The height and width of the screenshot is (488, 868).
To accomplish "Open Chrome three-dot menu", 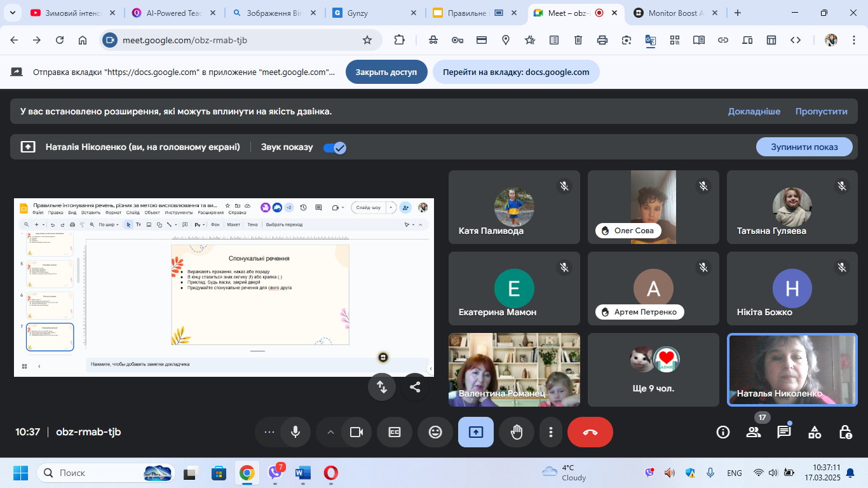I will 853,40.
